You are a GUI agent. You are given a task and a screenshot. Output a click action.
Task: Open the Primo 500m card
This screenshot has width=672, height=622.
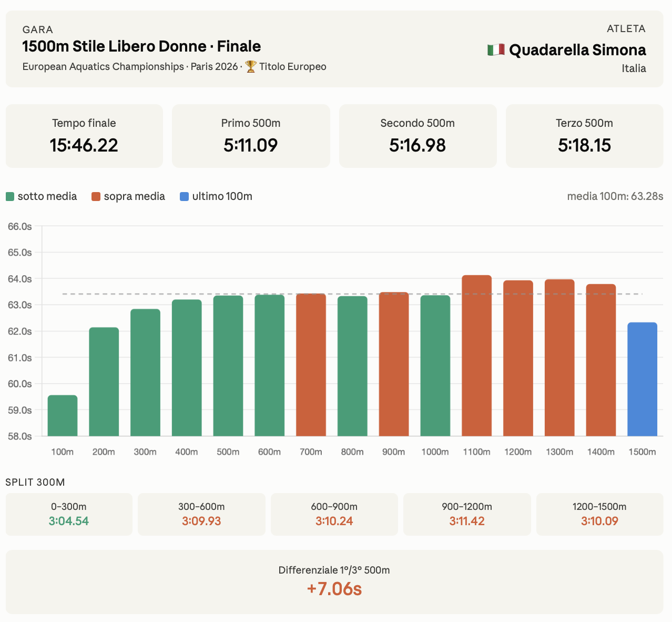click(x=251, y=136)
